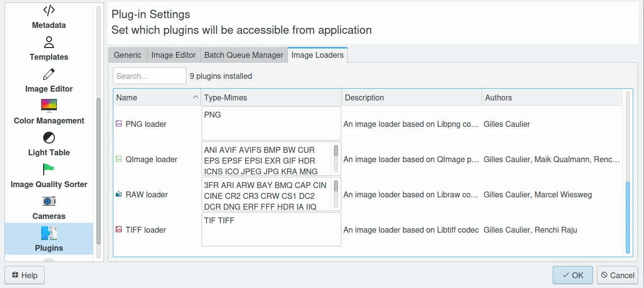Click the PNG loader row icon
This screenshot has width=644, height=288.
118,124
